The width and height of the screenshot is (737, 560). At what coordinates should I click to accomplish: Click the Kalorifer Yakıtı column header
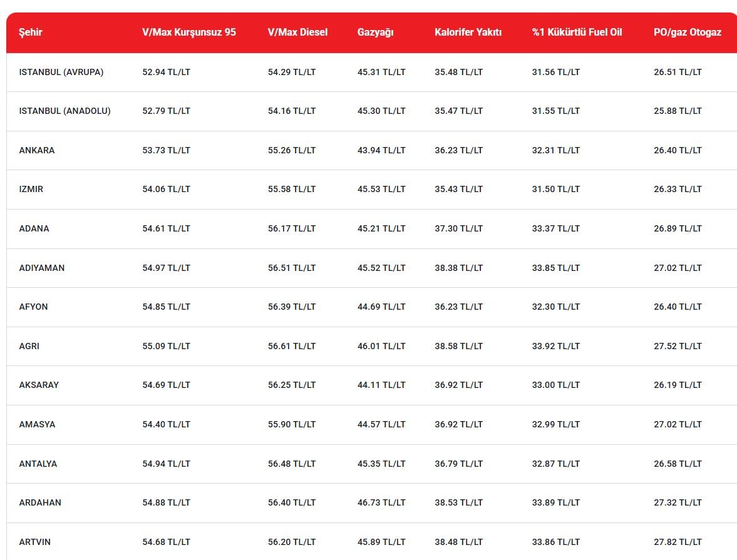click(468, 33)
